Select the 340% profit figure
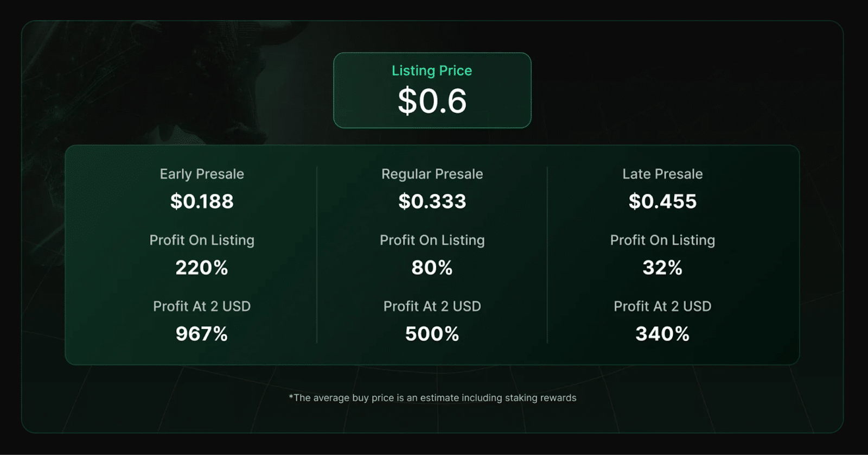Viewport: 868px width, 455px height. (x=662, y=334)
